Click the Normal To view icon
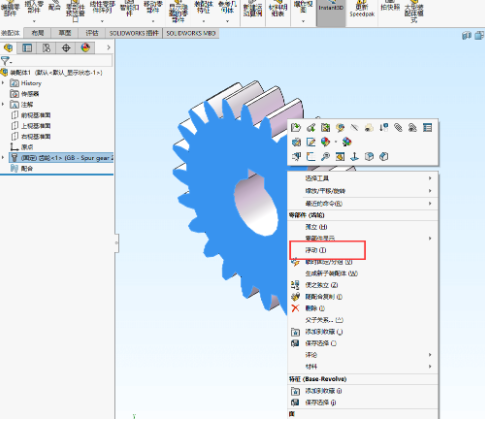The width and height of the screenshot is (485, 422). pyautogui.click(x=354, y=157)
